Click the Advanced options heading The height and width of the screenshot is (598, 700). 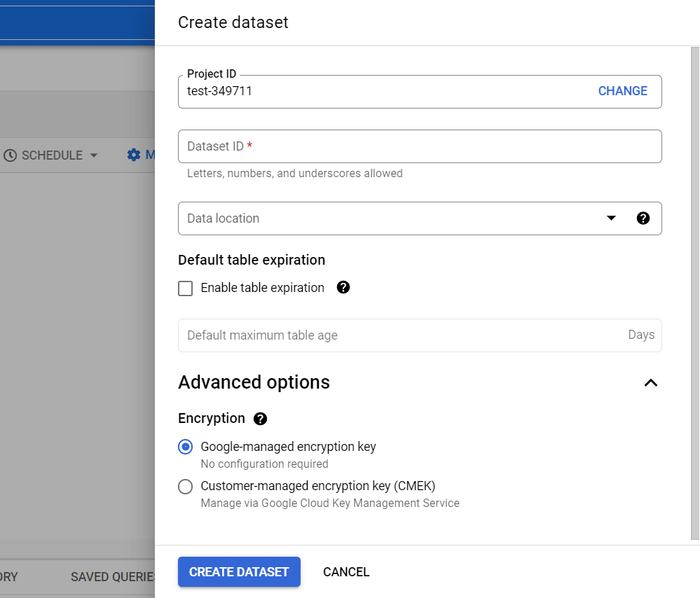click(254, 382)
